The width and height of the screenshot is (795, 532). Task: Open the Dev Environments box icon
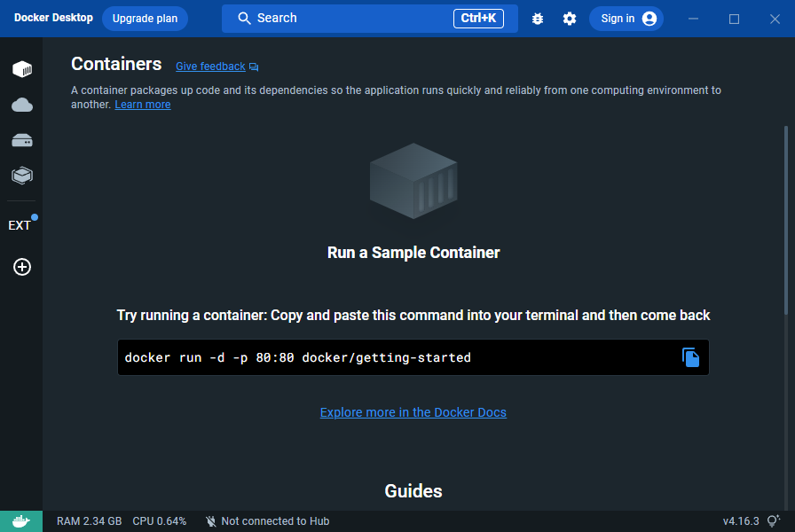(x=22, y=176)
